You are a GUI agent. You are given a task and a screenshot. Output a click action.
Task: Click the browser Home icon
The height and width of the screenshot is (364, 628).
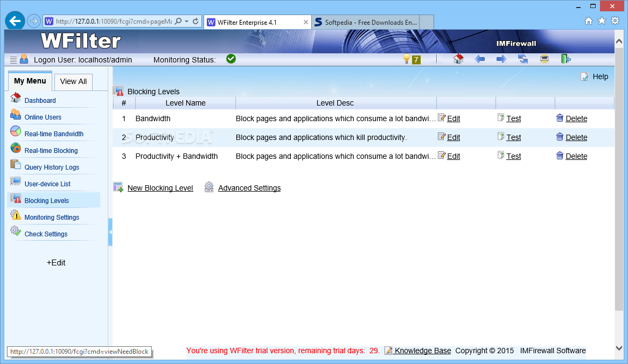(x=588, y=21)
